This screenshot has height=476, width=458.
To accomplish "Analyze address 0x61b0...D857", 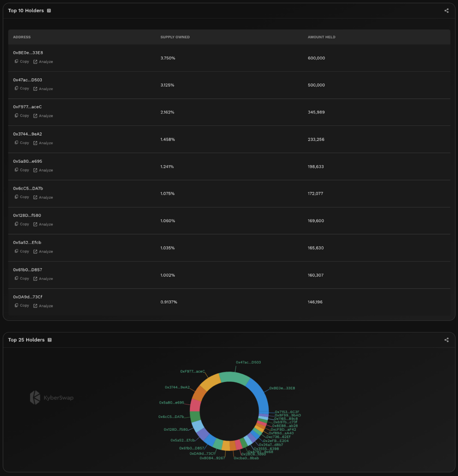I will tap(43, 279).
